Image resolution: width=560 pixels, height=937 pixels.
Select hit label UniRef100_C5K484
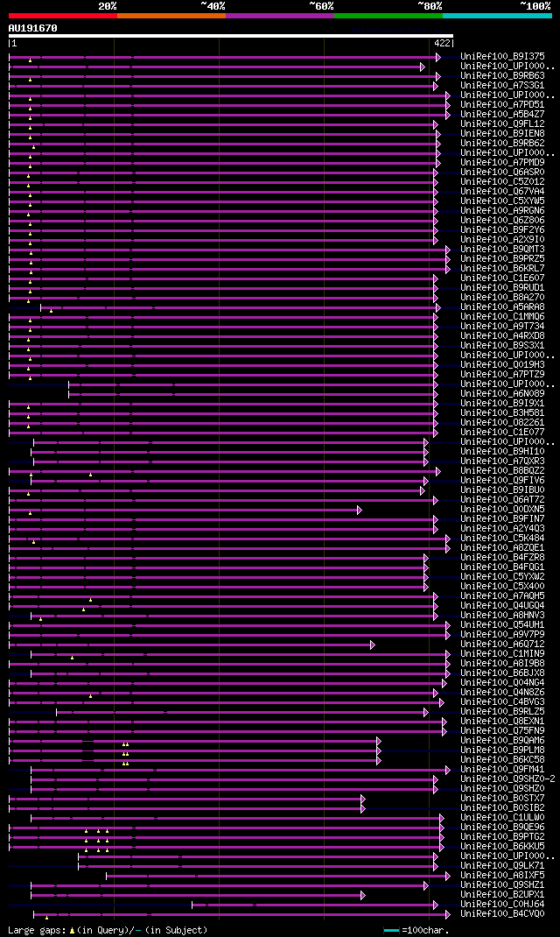[x=502, y=538]
